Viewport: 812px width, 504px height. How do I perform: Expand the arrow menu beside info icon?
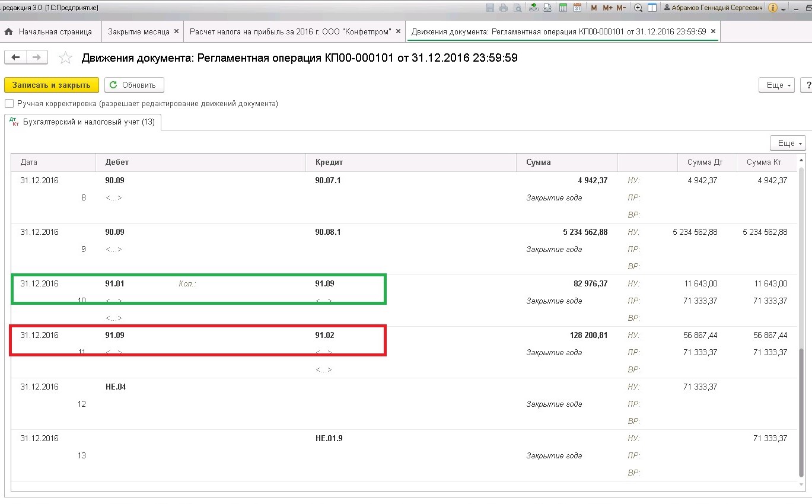click(784, 9)
